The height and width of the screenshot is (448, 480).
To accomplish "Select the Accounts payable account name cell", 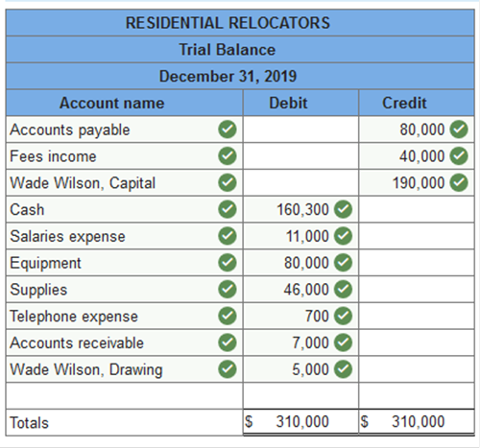I will click(x=125, y=130).
